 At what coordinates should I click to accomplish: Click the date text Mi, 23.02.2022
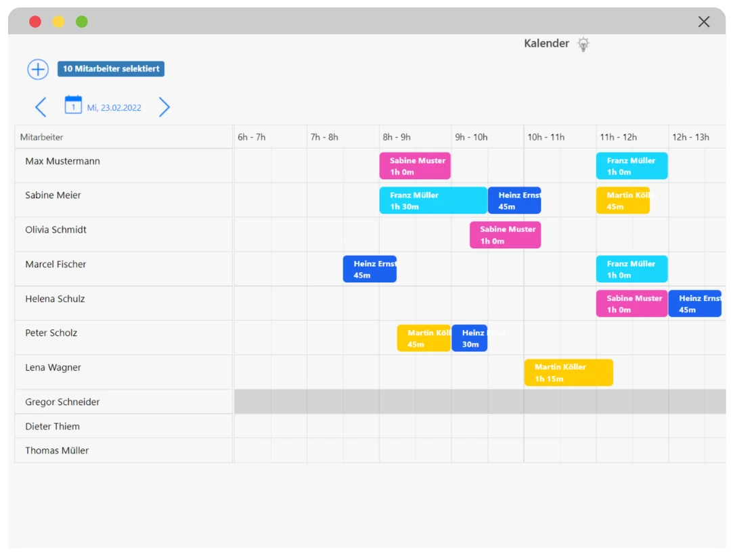[x=114, y=108]
